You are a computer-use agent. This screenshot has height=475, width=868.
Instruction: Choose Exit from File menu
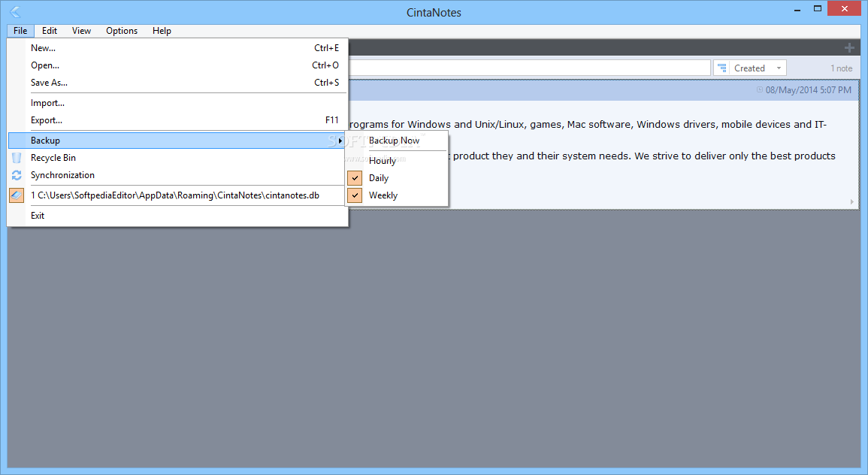pyautogui.click(x=177, y=216)
